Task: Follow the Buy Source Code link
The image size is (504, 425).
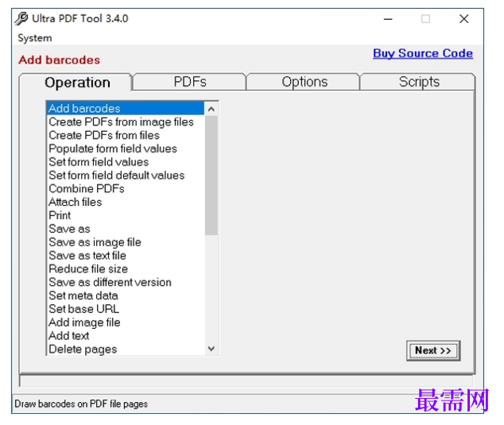Action: click(x=423, y=53)
